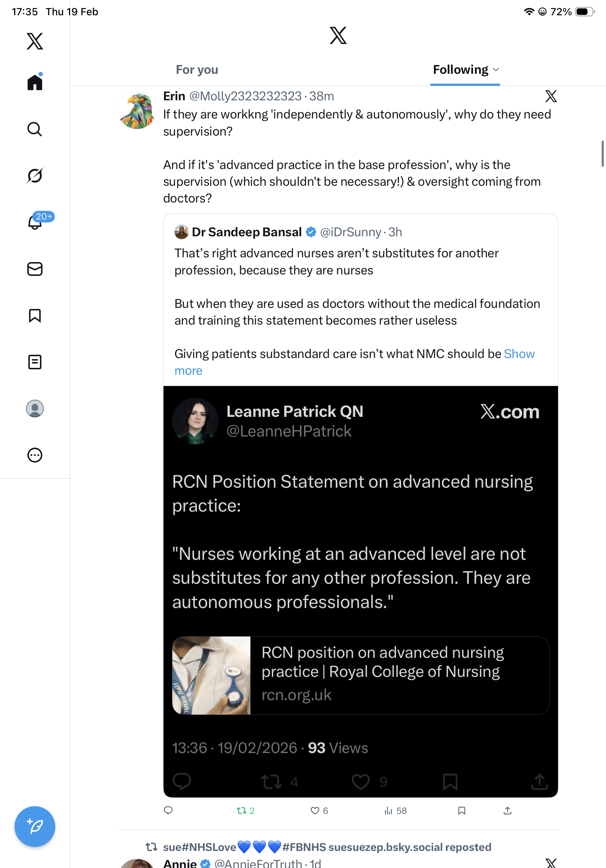The height and width of the screenshot is (868, 606).
Task: Open Grok from the sidebar
Action: (35, 176)
